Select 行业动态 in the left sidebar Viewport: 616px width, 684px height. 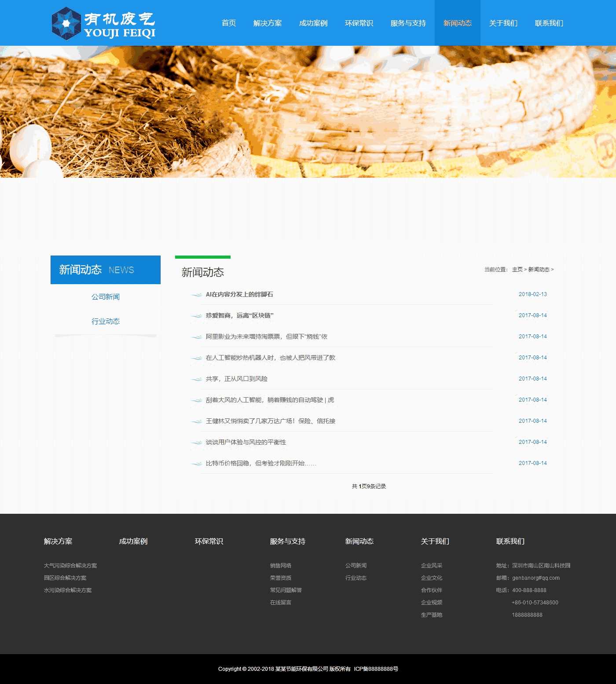point(106,322)
